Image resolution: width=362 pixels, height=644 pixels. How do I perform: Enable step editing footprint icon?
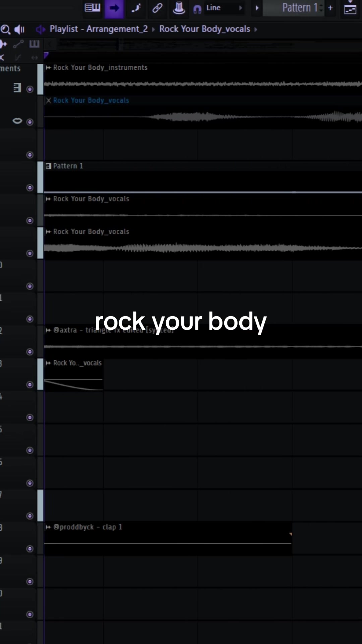pyautogui.click(x=136, y=8)
